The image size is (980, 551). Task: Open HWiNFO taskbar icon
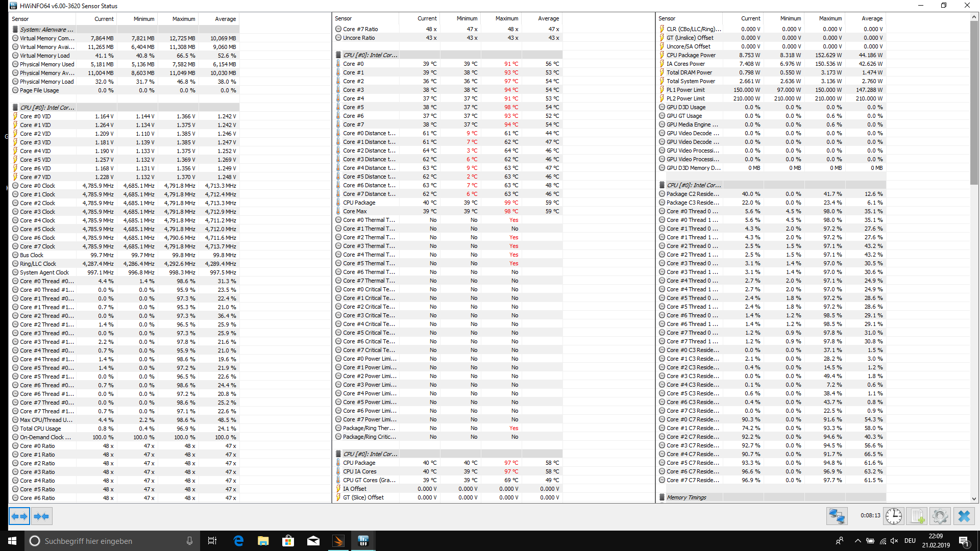[x=363, y=541]
